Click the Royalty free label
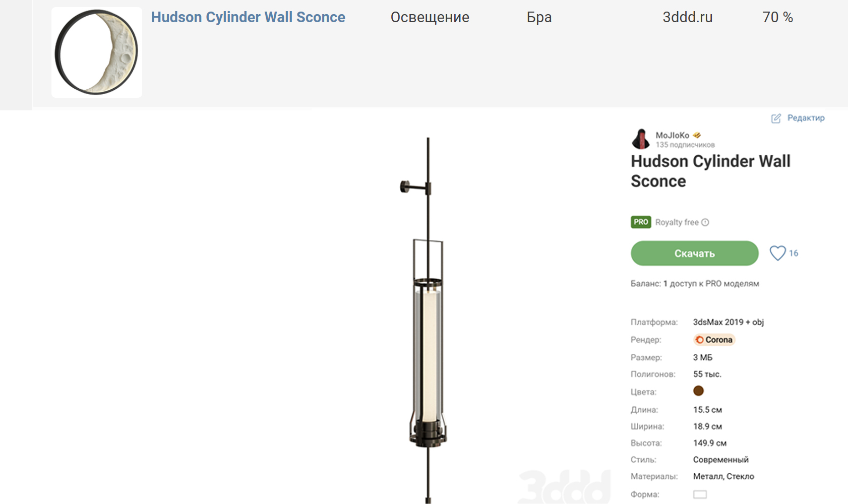 (x=677, y=222)
